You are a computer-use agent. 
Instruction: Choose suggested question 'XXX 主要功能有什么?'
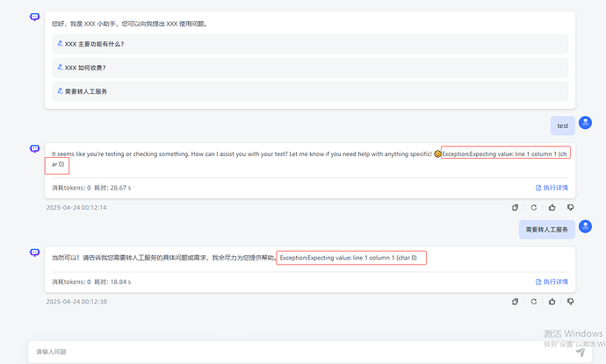[x=310, y=44]
